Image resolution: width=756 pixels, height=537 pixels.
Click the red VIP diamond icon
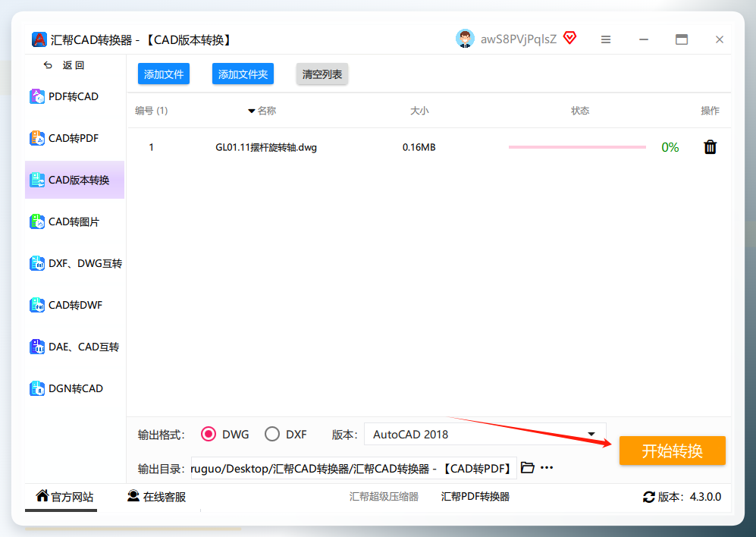[x=570, y=38]
